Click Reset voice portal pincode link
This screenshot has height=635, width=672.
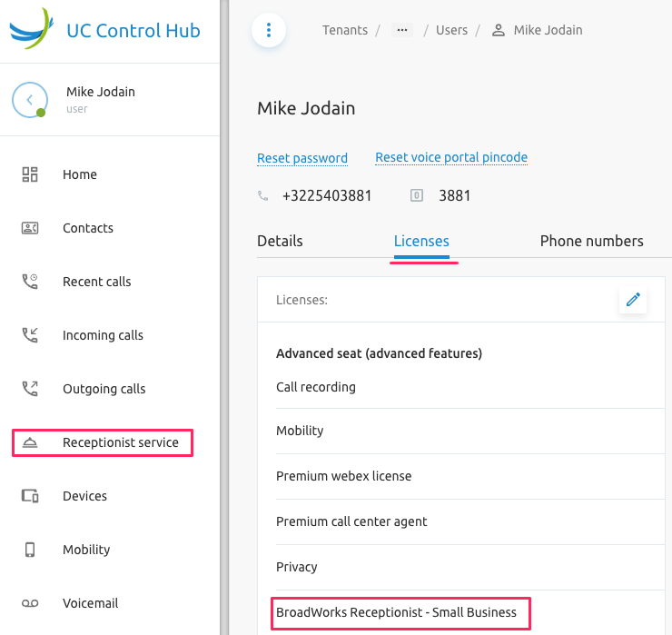click(451, 157)
